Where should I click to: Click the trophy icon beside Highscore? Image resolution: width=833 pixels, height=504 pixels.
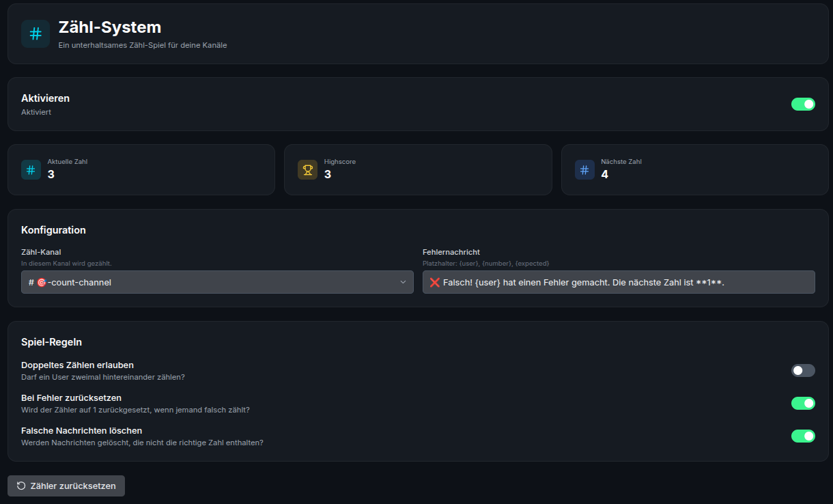click(x=307, y=169)
